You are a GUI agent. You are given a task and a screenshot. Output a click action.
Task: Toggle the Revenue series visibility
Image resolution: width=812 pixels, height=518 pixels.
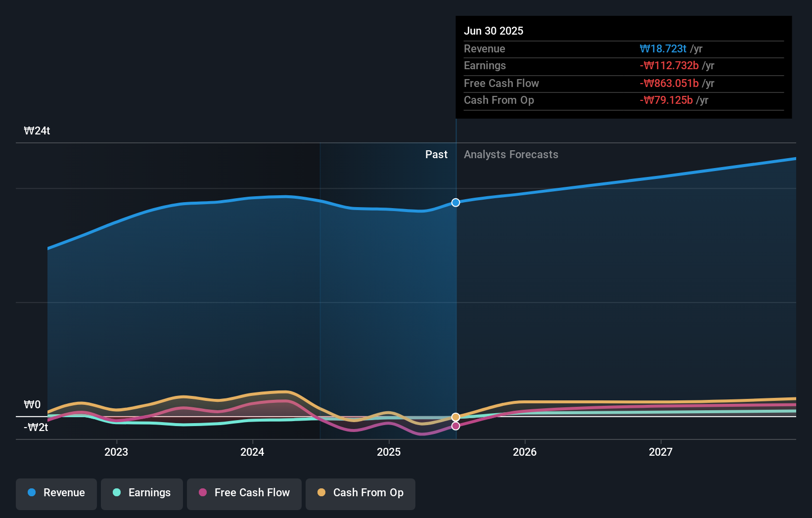56,493
